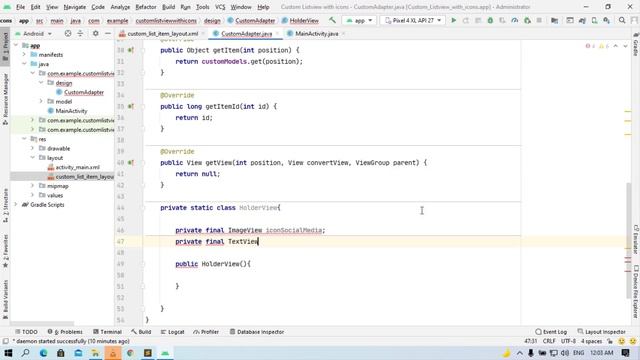Jump to next highlighted error arrow
The height and width of the screenshot is (360, 640).
(x=625, y=46)
